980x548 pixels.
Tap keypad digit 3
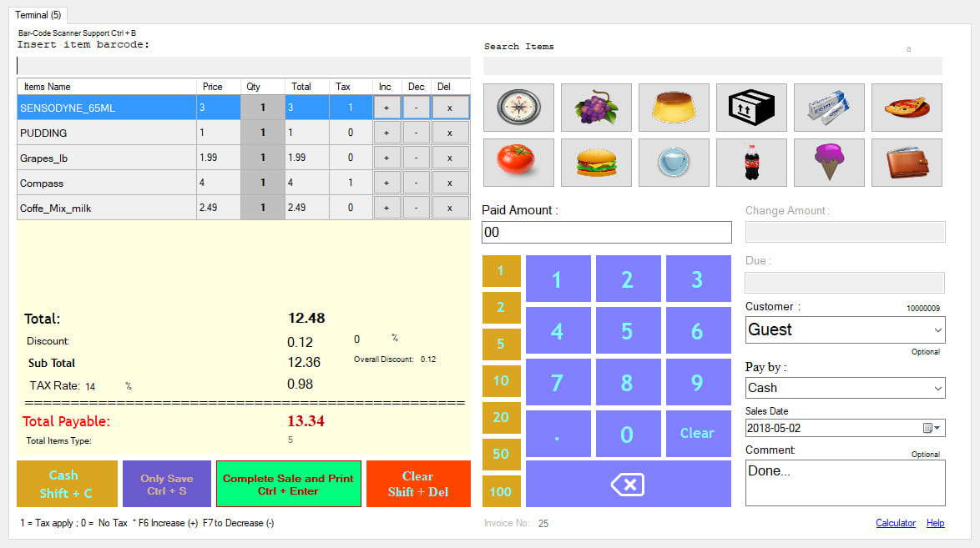(x=698, y=279)
